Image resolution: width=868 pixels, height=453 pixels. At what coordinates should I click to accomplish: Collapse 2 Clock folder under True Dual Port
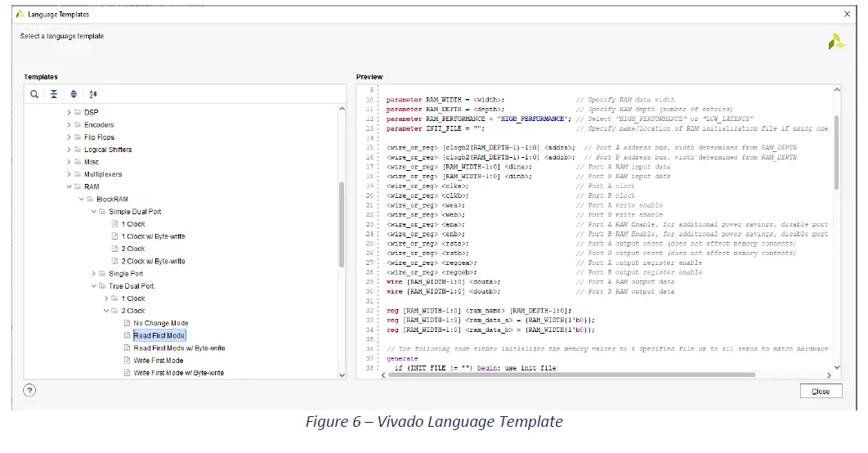106,311
